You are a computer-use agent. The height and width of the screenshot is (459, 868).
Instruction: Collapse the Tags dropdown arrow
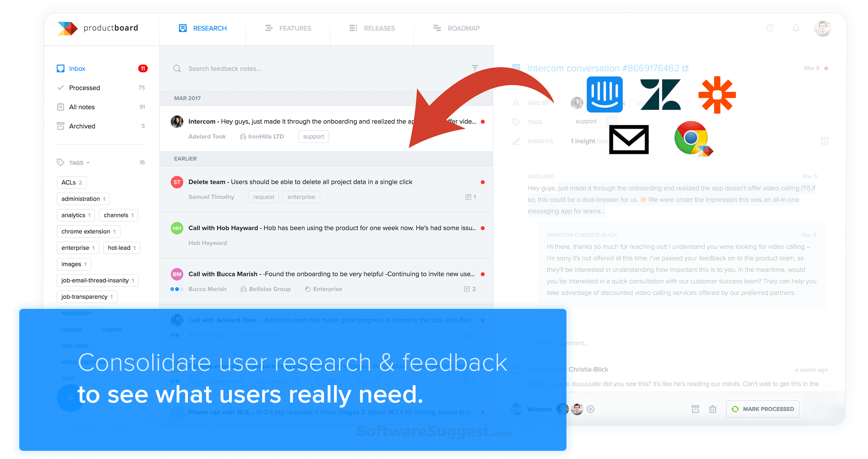[88, 163]
